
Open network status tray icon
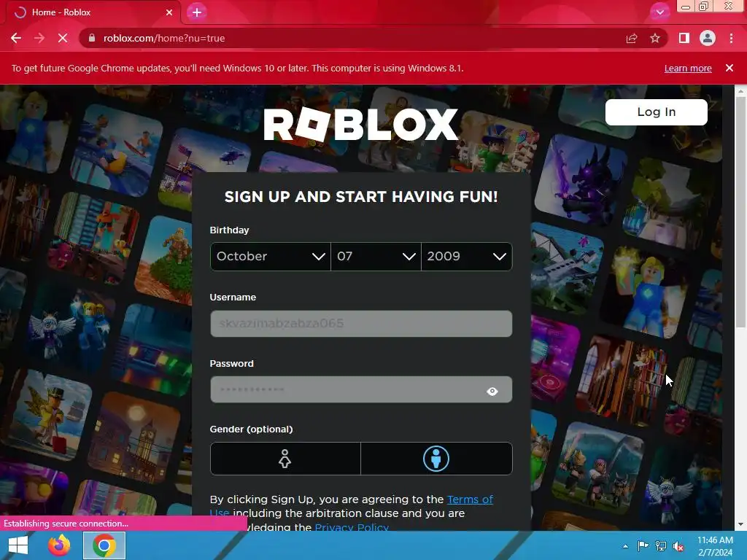coord(661,546)
